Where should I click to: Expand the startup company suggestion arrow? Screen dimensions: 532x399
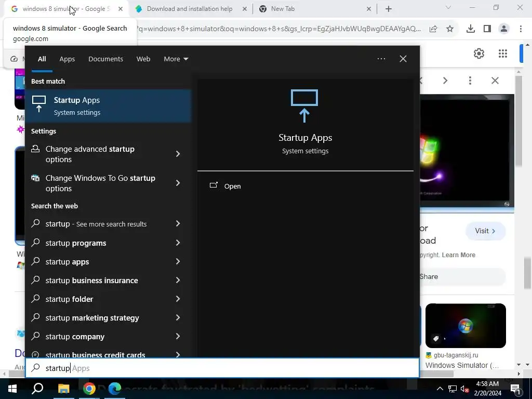pos(178,336)
